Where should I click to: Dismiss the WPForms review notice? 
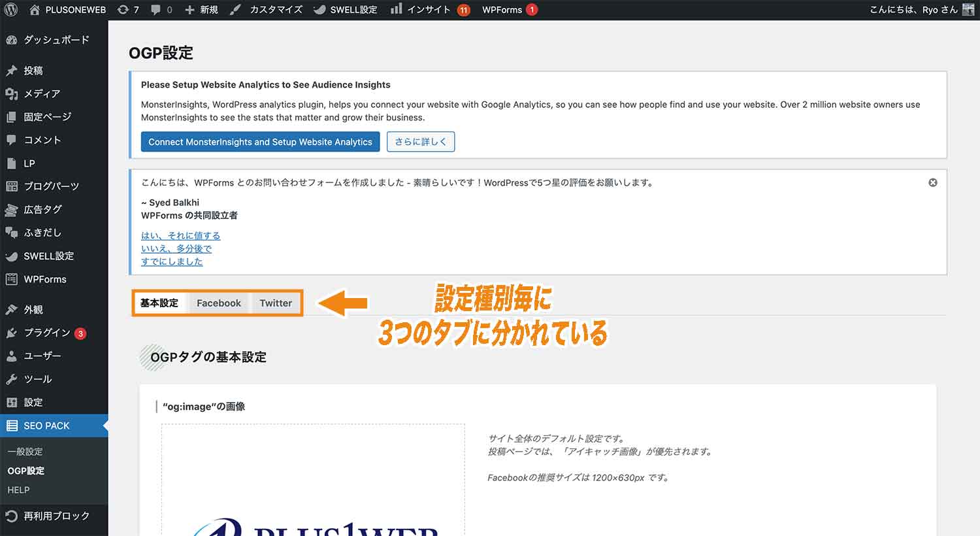(x=933, y=182)
